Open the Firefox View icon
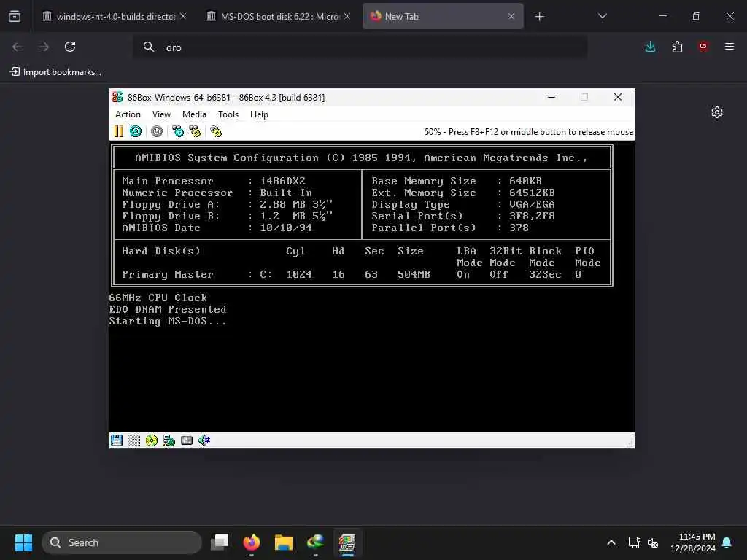747x560 pixels. coord(15,16)
